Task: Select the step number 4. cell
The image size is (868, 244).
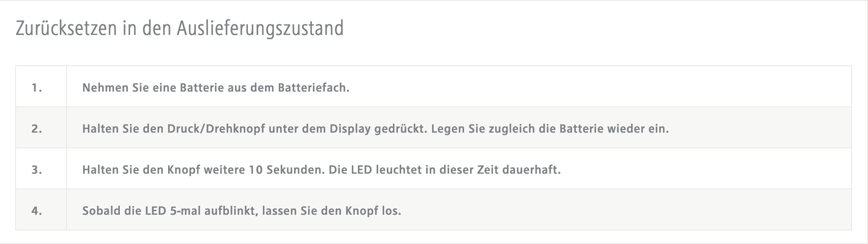Action: coord(41,209)
